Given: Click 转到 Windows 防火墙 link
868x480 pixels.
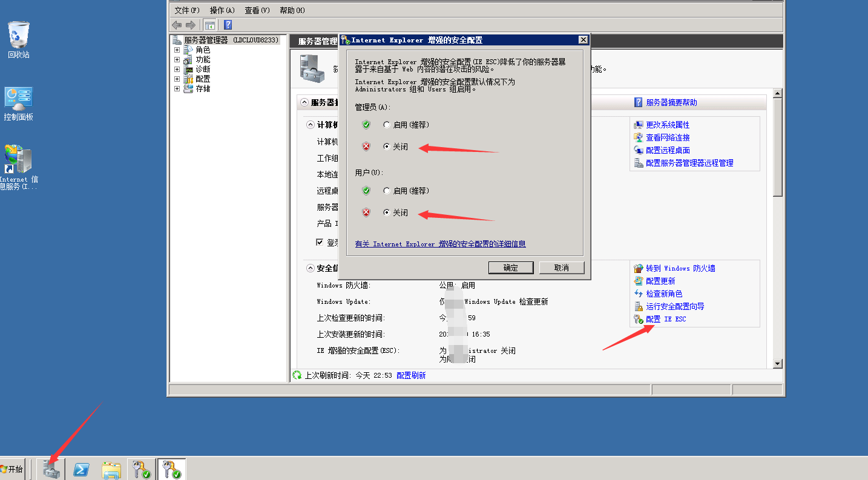Looking at the screenshot, I should click(680, 268).
